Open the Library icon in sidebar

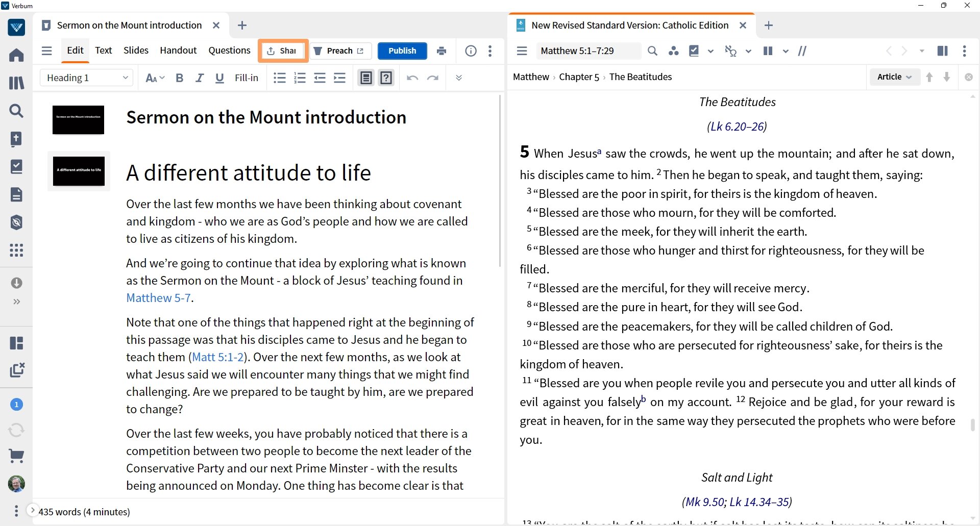(16, 83)
